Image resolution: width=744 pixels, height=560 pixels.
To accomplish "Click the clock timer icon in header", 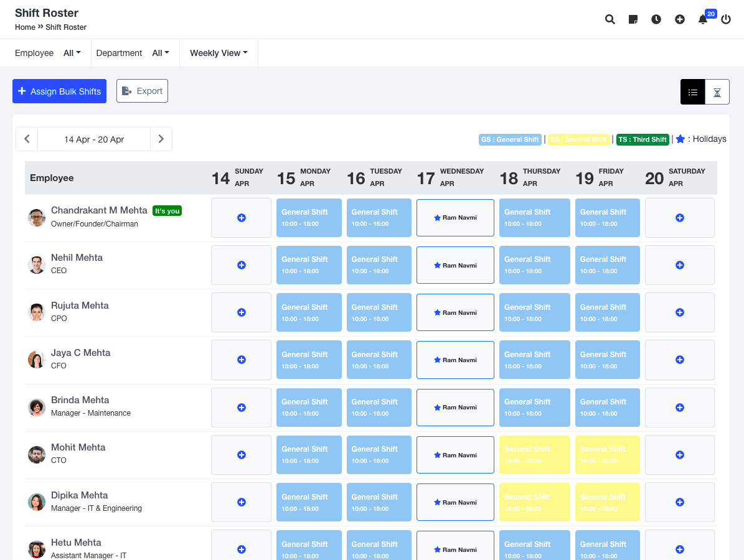I will click(x=656, y=19).
